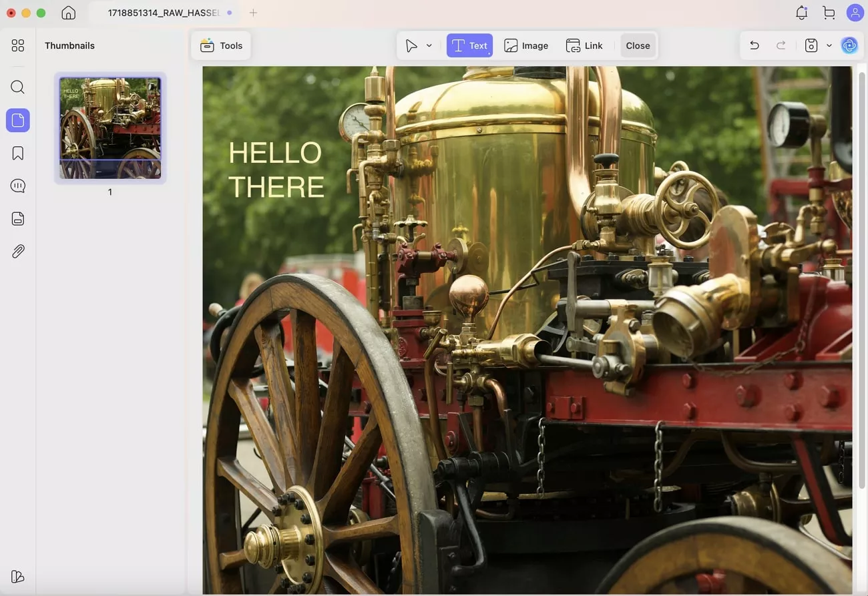Open the attachments paperclip panel

click(x=18, y=252)
